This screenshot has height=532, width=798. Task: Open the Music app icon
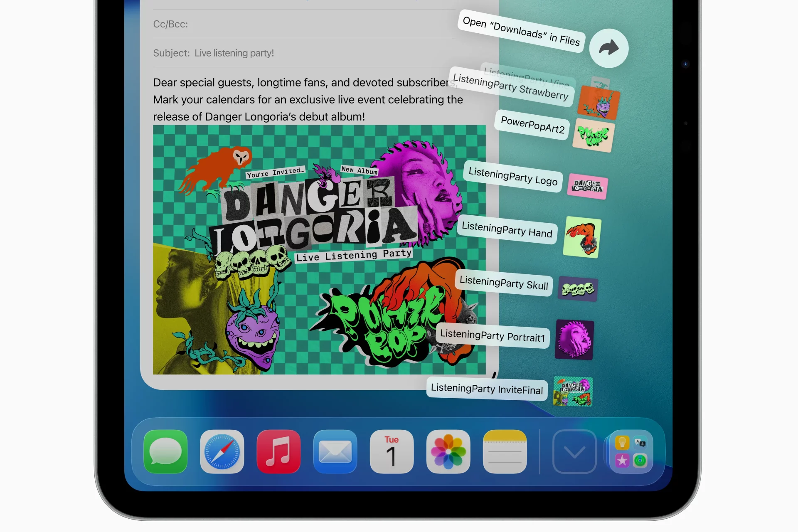[x=278, y=452]
